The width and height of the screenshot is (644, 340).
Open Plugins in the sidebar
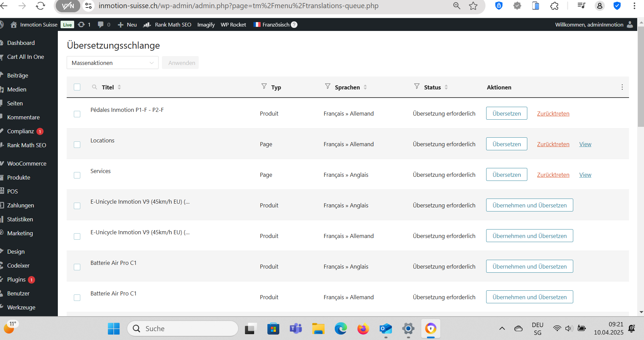click(x=16, y=279)
